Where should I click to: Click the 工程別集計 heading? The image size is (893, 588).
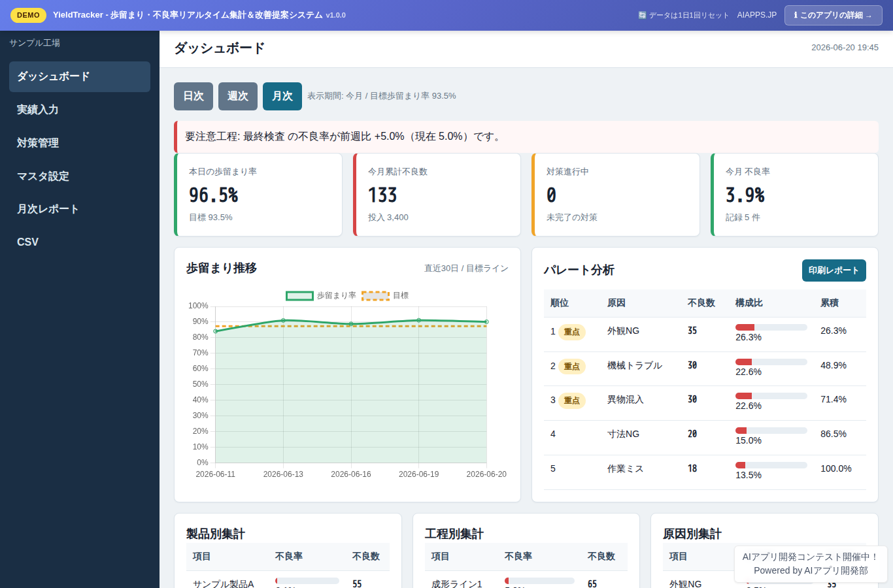(x=454, y=534)
